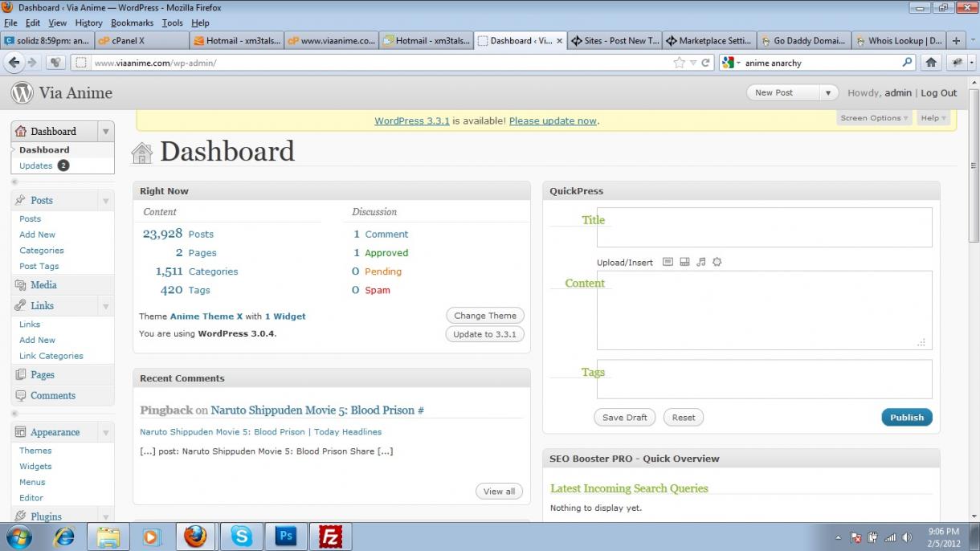The image size is (980, 551).
Task: Open Post Tags in sidebar
Action: coord(39,267)
